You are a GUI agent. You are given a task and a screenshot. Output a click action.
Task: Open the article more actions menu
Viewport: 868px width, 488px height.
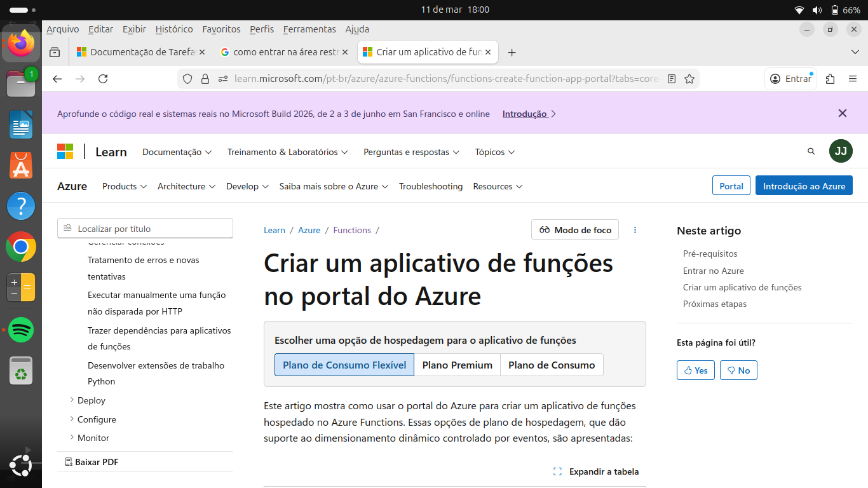point(635,230)
